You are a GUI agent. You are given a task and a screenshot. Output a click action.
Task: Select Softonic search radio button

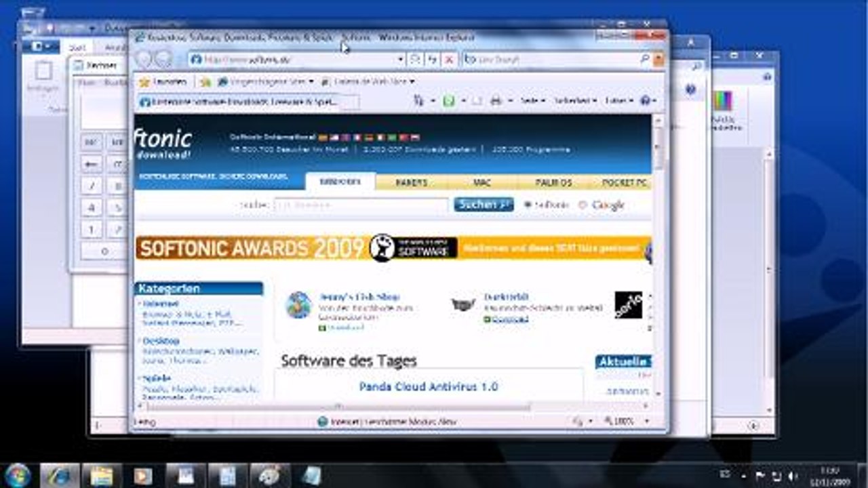[528, 205]
